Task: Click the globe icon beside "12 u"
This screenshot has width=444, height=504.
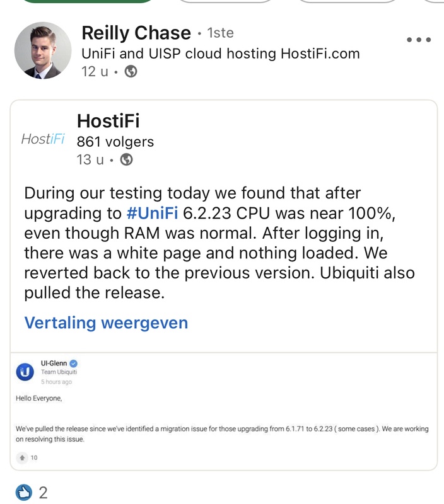Action: click(131, 72)
